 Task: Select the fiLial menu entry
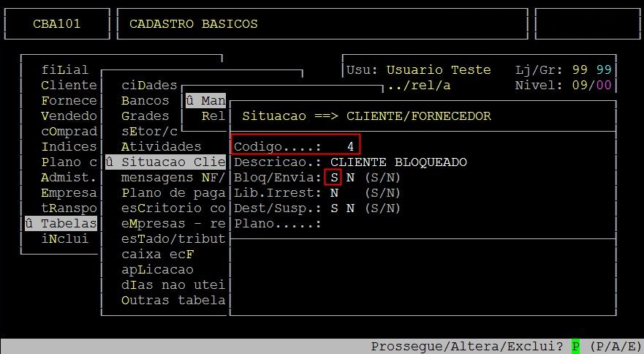click(x=64, y=70)
